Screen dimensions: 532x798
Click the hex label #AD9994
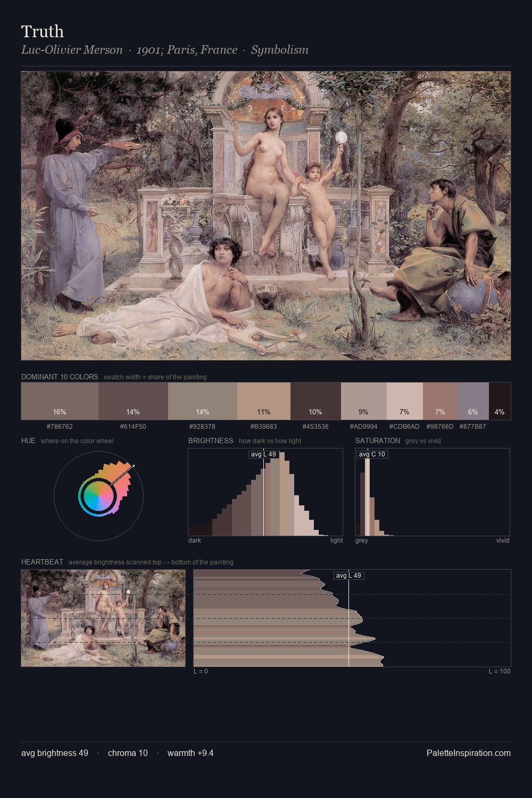click(364, 426)
